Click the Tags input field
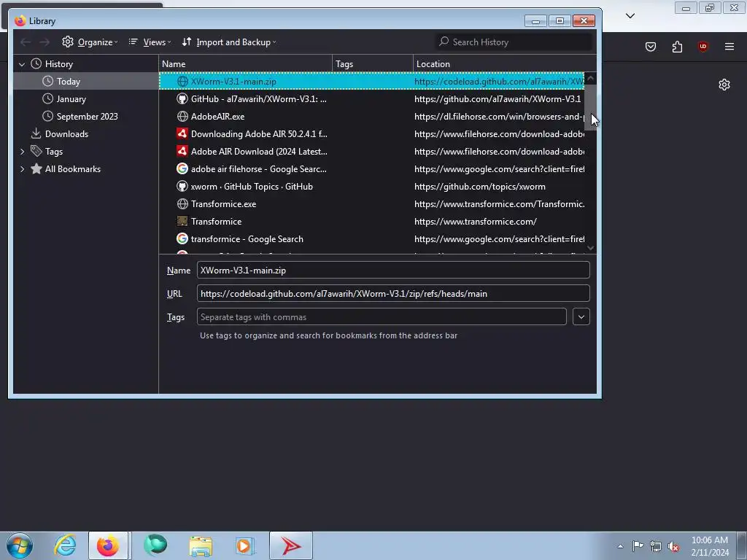Screen dimensions: 747x560 tap(382, 316)
